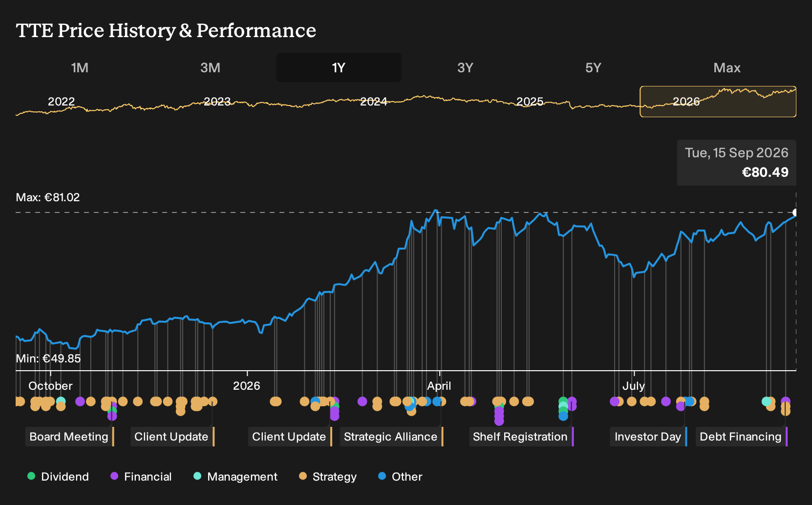Click the blue Other legend dot

382,476
